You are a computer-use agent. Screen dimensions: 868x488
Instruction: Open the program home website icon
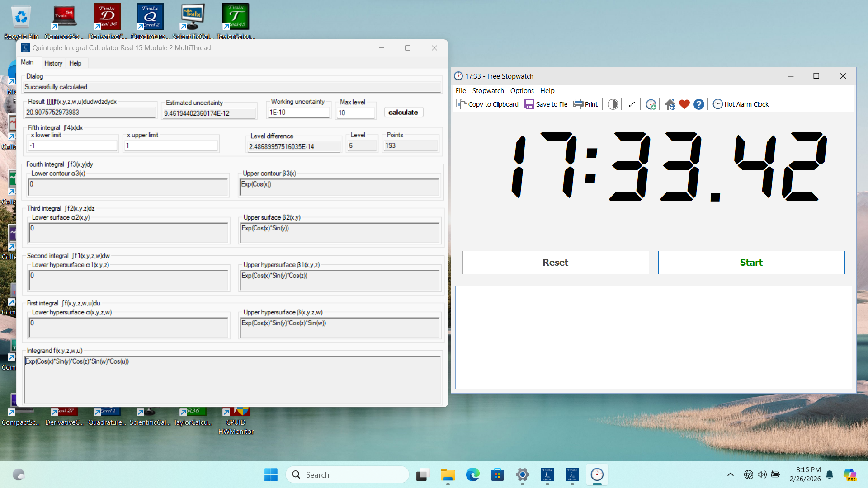(x=670, y=104)
